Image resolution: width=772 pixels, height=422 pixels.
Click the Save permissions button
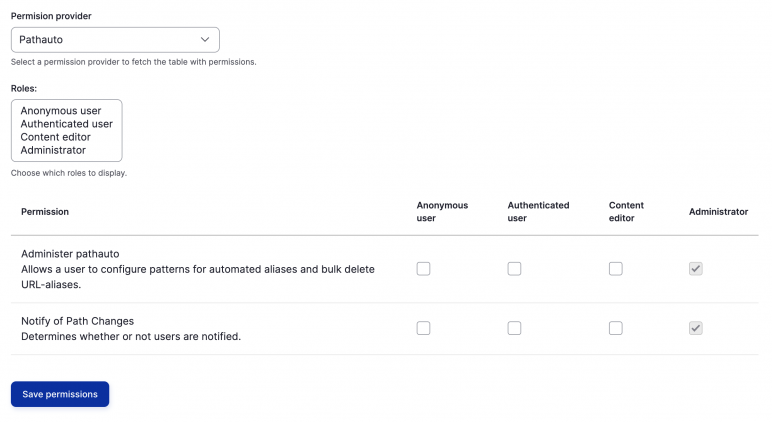coord(60,394)
